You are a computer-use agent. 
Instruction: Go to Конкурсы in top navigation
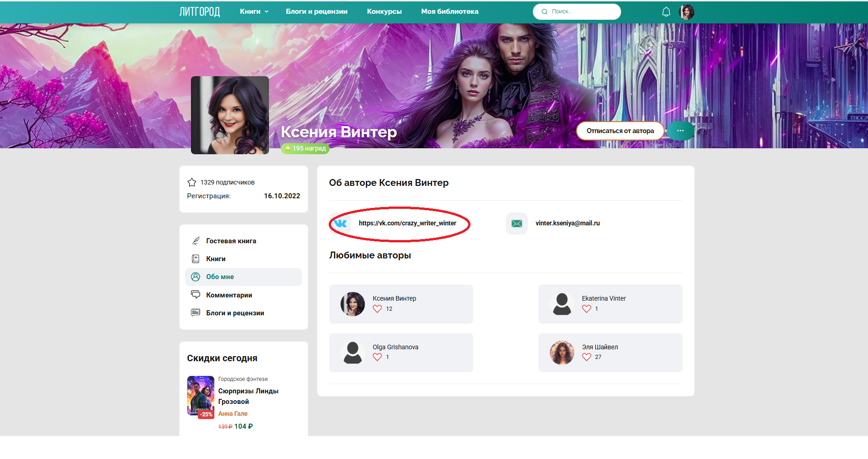[384, 11]
